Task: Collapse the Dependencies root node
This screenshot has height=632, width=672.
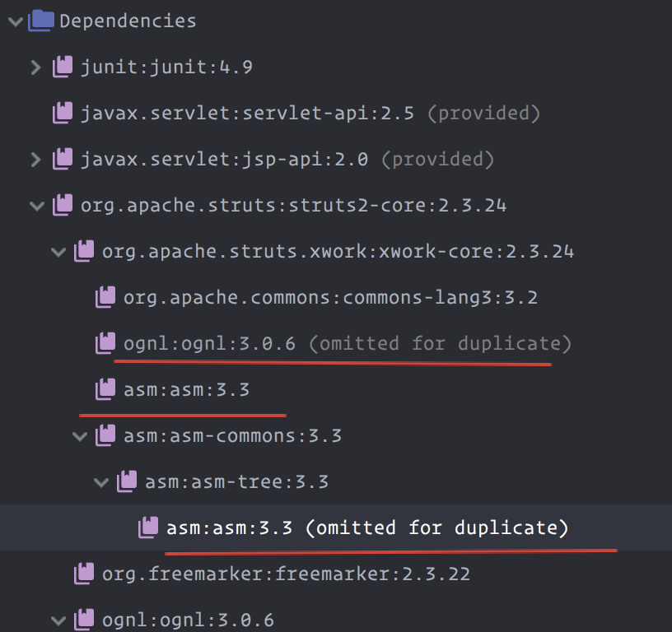Action: (16, 21)
